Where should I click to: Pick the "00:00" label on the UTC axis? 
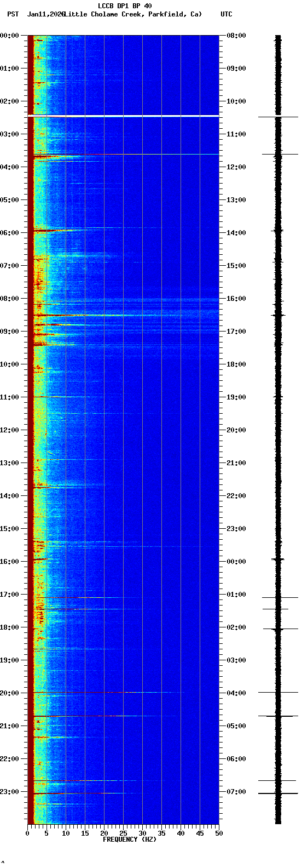pyautogui.click(x=236, y=562)
